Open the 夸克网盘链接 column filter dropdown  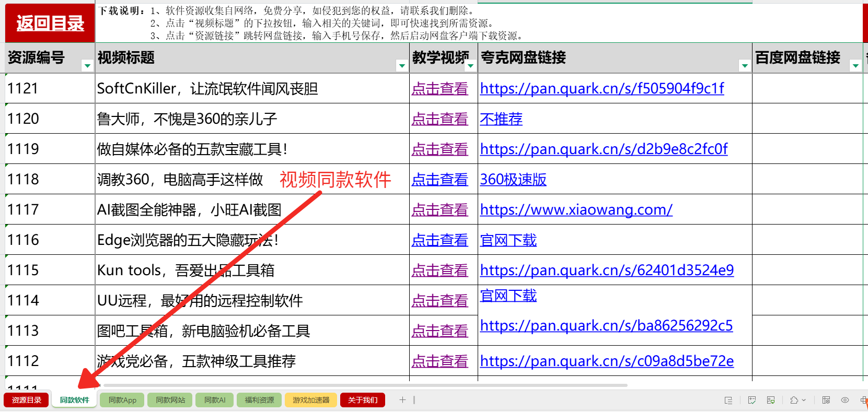(745, 65)
